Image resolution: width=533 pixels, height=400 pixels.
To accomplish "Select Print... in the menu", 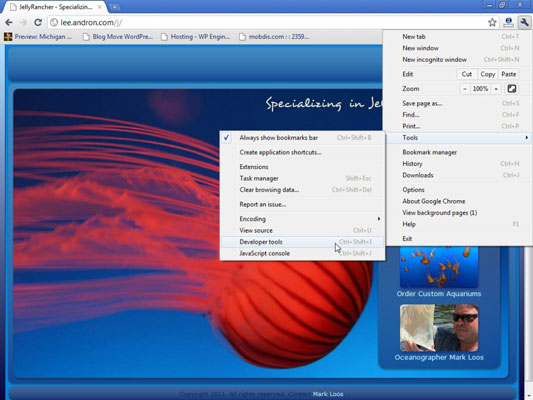I will click(459, 126).
